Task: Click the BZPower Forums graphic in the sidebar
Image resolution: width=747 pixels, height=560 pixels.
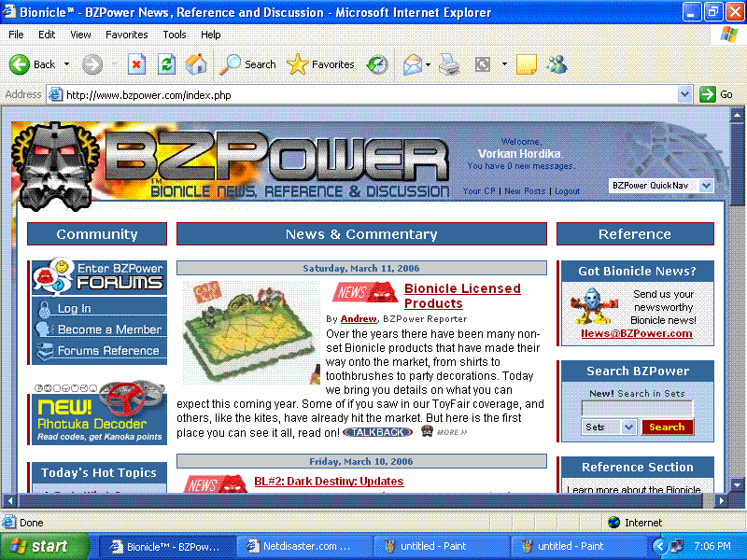Action: click(x=96, y=277)
